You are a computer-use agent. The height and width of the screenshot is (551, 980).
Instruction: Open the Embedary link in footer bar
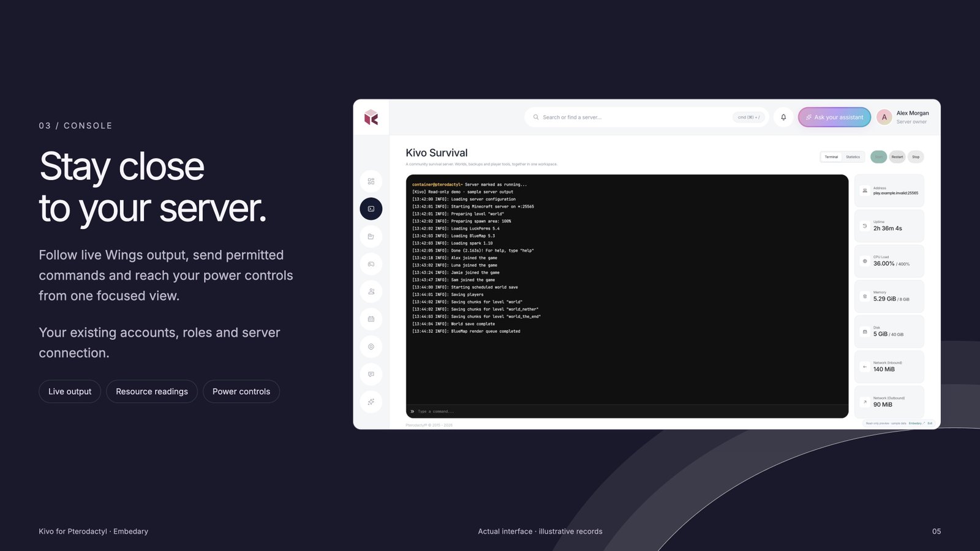coord(916,423)
